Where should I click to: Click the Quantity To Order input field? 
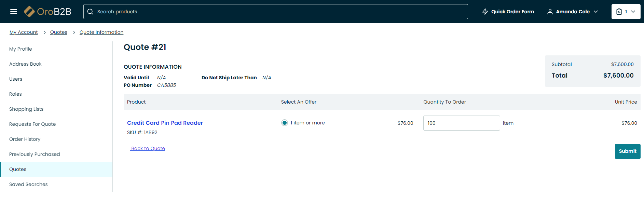click(461, 123)
